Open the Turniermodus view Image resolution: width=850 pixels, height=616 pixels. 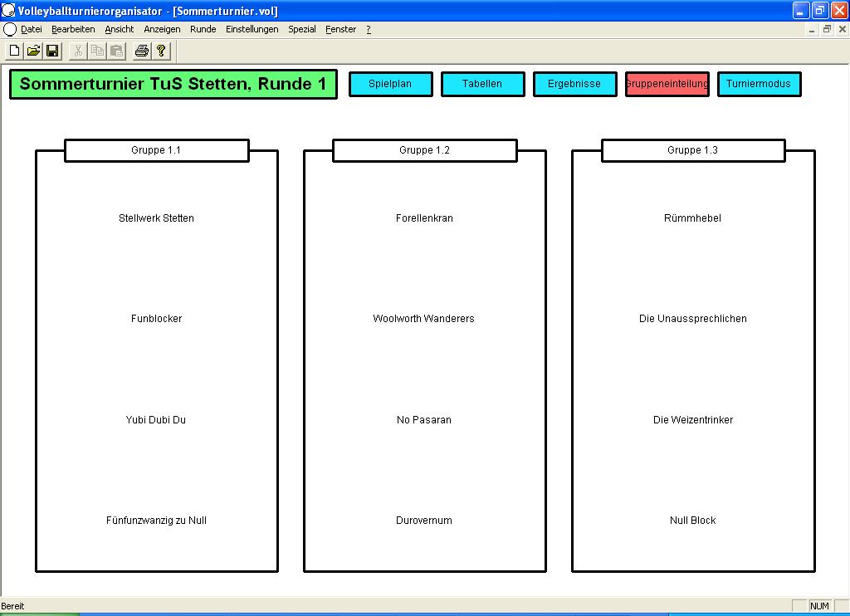[x=759, y=84]
